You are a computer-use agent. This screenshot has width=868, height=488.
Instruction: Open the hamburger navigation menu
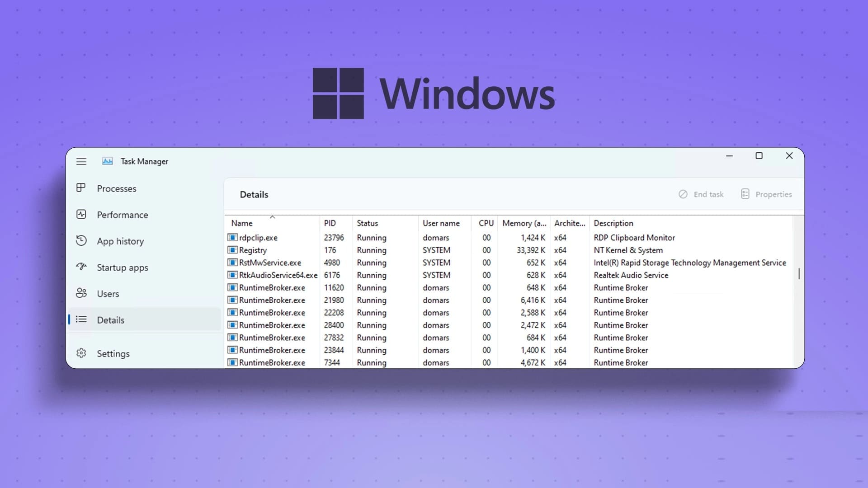81,161
